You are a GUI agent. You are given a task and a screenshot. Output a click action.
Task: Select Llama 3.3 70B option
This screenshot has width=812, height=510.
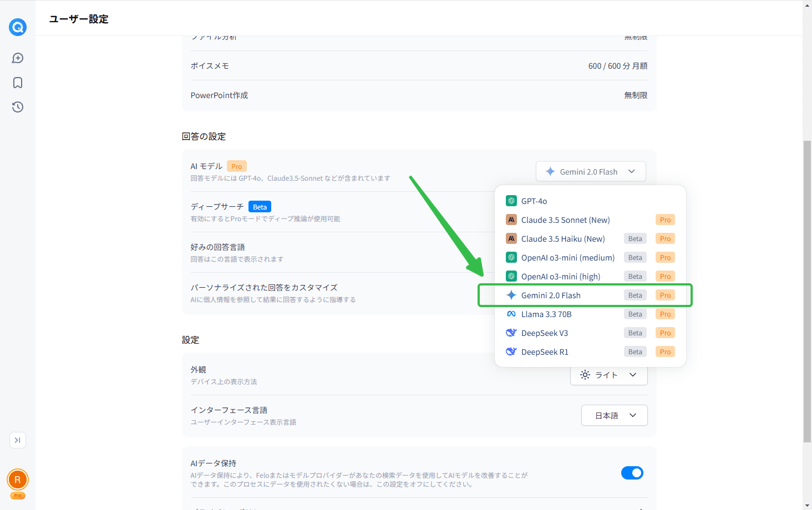(590, 314)
